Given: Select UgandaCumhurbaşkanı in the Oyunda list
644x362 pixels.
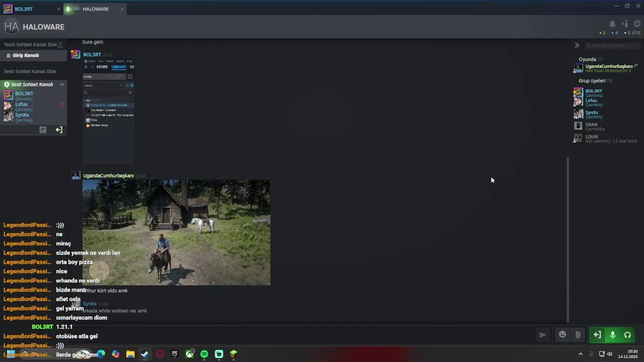Looking at the screenshot, I should click(609, 66).
